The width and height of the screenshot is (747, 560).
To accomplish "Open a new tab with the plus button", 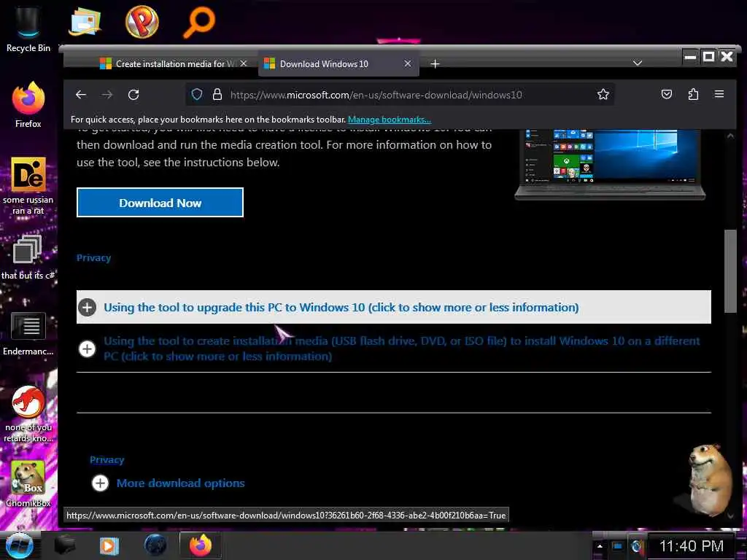I will 435,64.
